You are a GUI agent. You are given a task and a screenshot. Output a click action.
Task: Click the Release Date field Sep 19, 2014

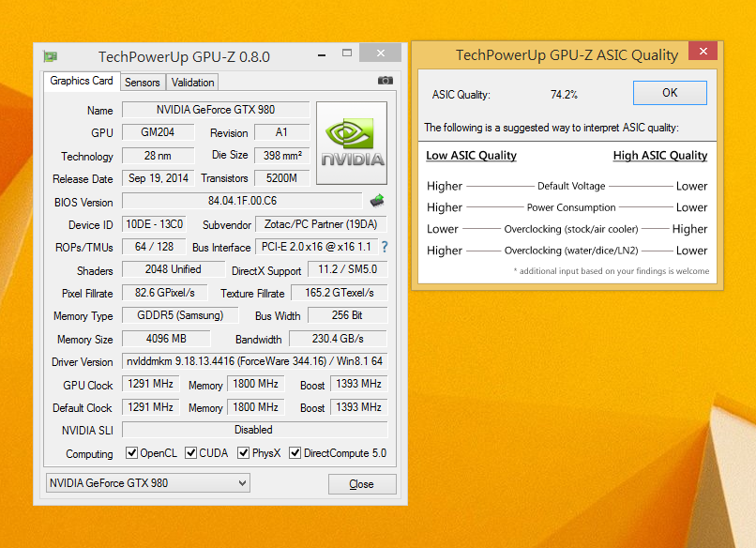point(159,178)
